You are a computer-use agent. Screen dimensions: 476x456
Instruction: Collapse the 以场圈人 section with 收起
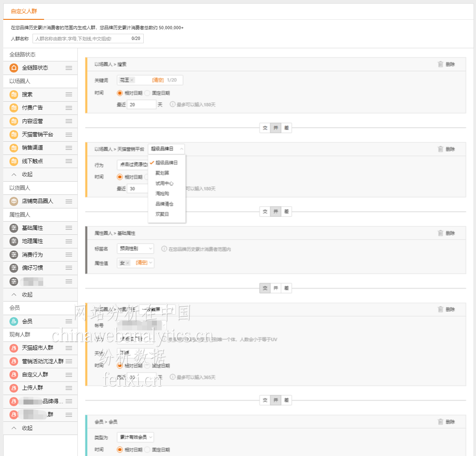pos(27,175)
